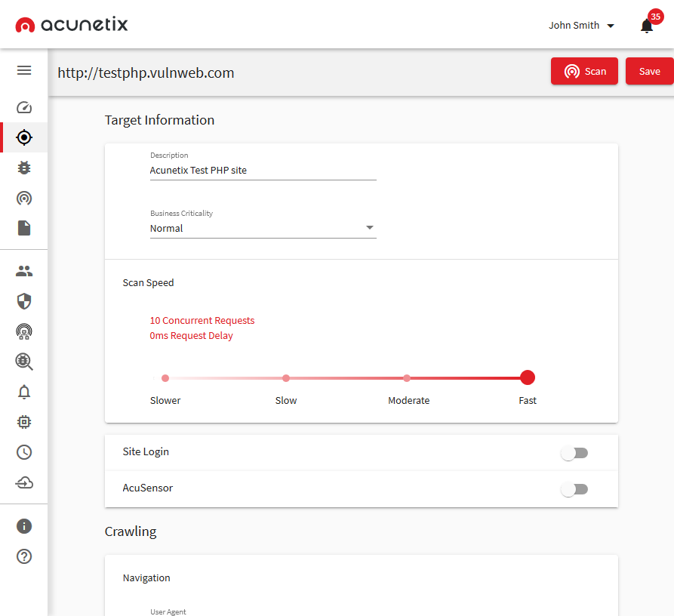Image resolution: width=674 pixels, height=616 pixels.
Task: Click the '0ms Request Delay' text
Action: pyautogui.click(x=191, y=335)
